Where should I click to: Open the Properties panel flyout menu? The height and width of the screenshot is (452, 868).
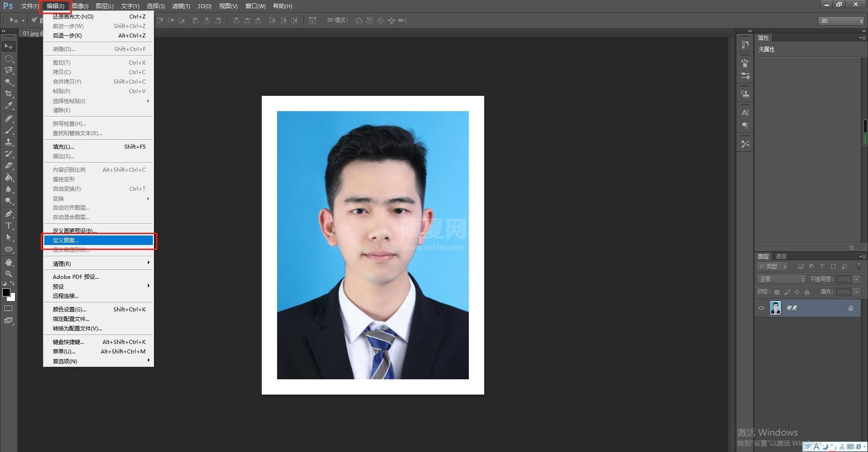pos(863,38)
